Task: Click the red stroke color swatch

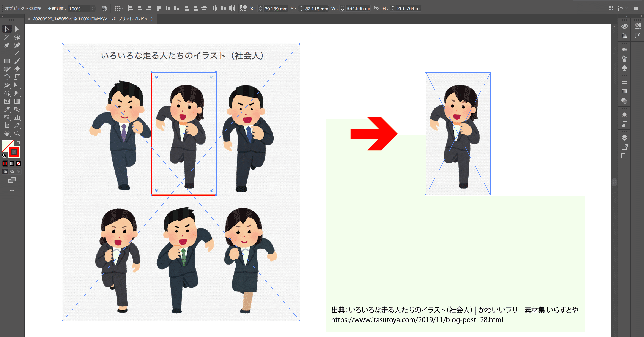Action: pyautogui.click(x=14, y=152)
